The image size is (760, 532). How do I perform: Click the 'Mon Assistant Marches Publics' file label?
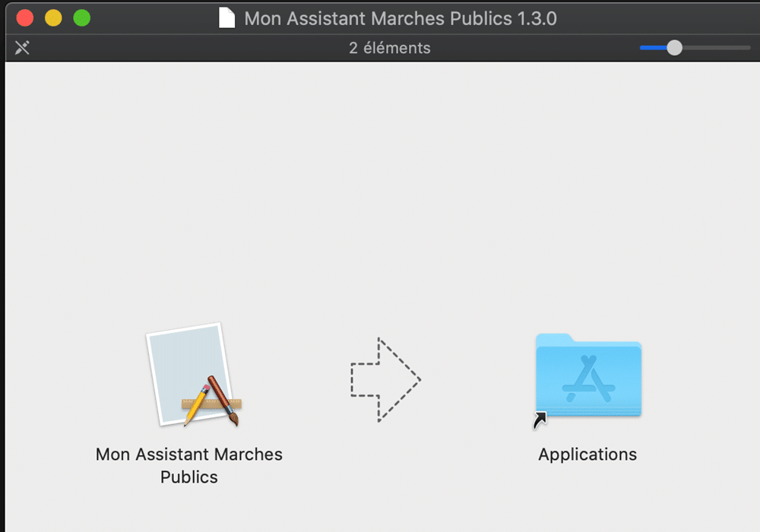pos(189,465)
